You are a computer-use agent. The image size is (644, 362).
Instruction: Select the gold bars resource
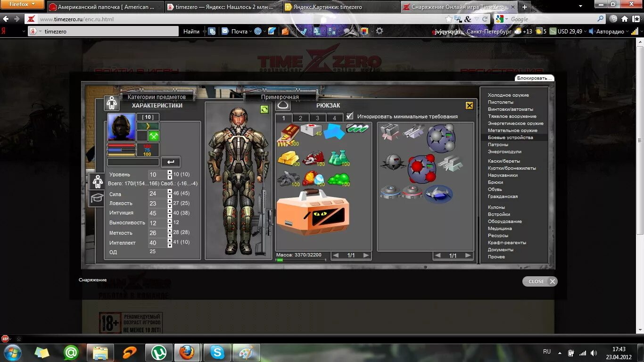[x=289, y=158]
